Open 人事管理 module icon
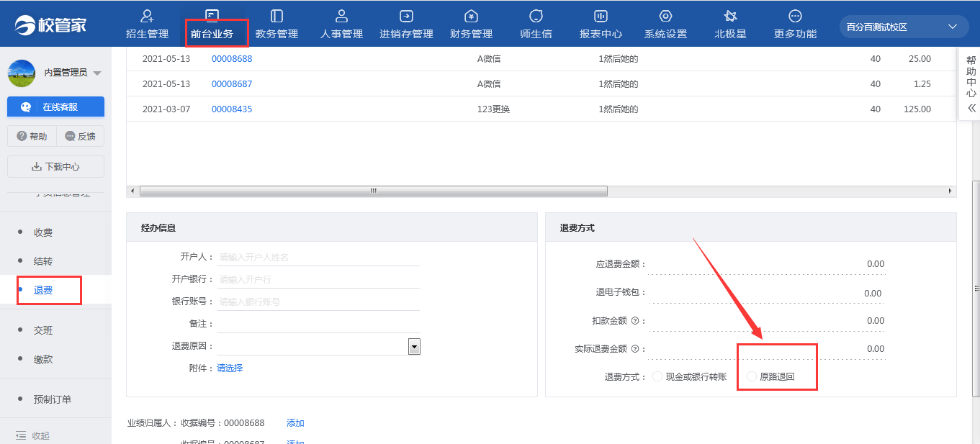The height and width of the screenshot is (444, 980). click(x=341, y=16)
